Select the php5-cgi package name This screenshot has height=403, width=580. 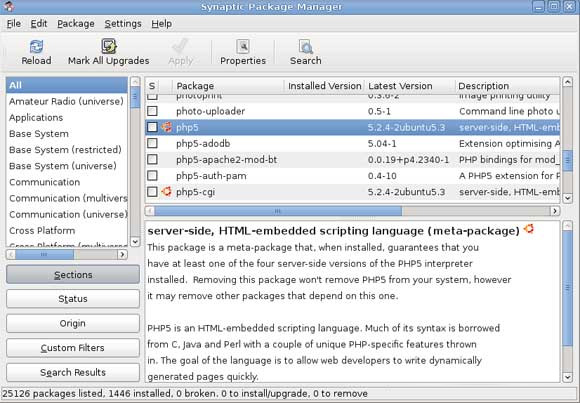click(x=195, y=192)
